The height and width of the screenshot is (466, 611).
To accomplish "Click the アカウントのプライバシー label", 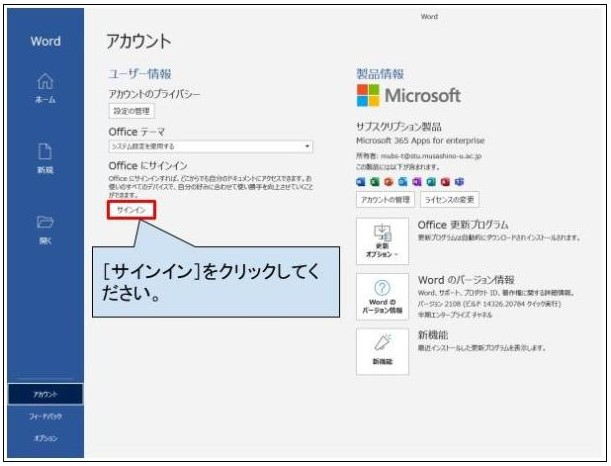I will 154,94.
